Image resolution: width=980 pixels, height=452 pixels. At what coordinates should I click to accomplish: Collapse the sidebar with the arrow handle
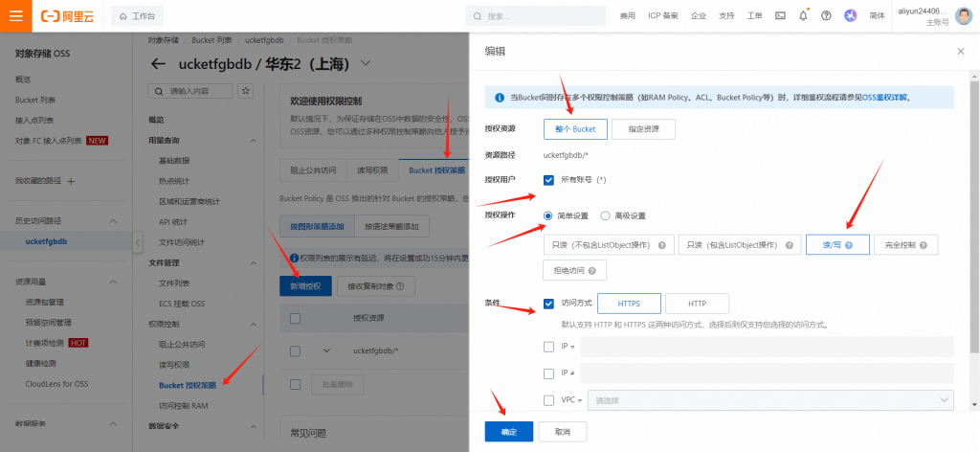click(138, 242)
